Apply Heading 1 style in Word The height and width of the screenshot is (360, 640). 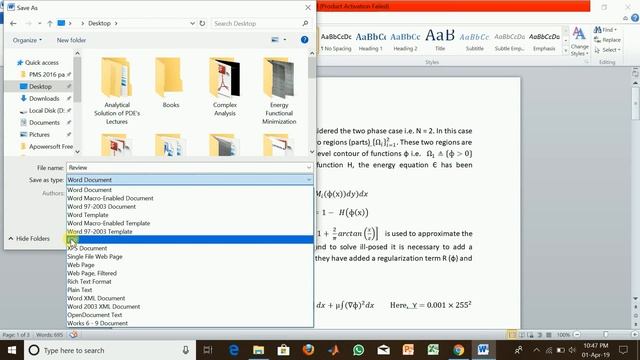[371, 41]
